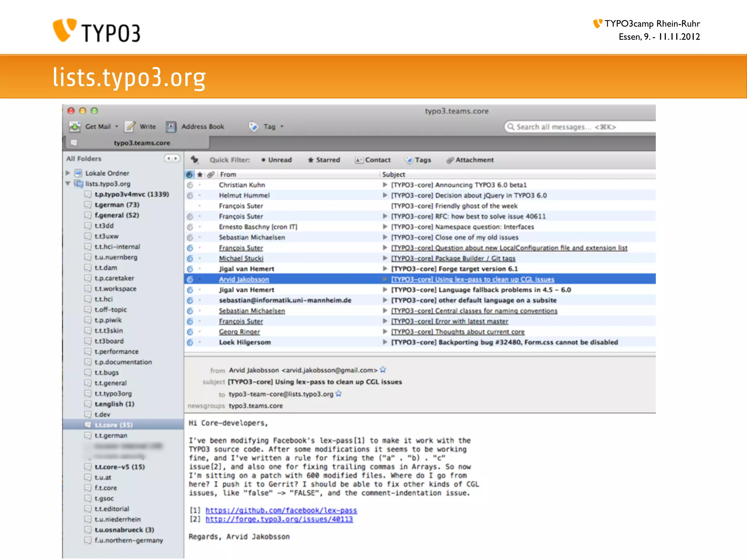Collapse the lists.typo3.org tree node
This screenshot has width=747, height=560.
click(68, 183)
